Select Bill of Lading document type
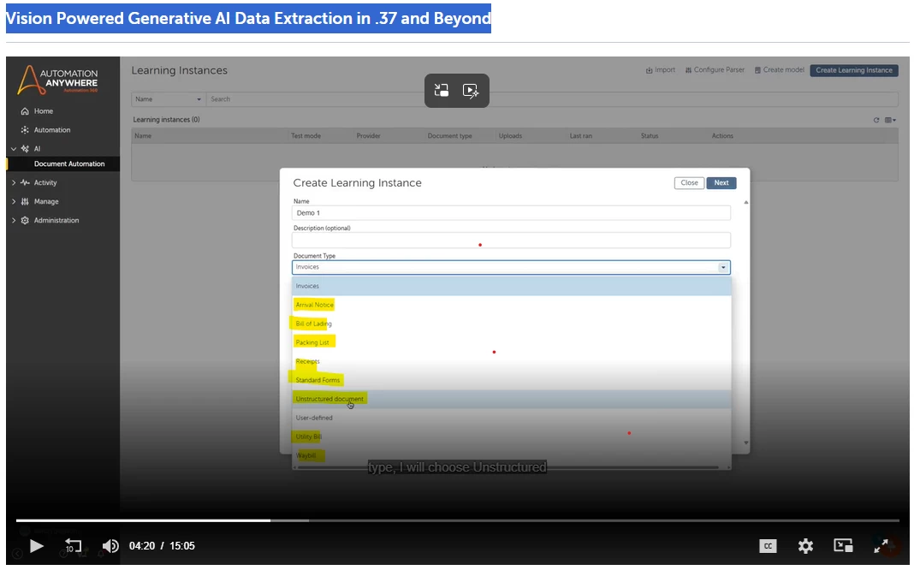Viewport: 920px width, 588px height. coord(511,324)
